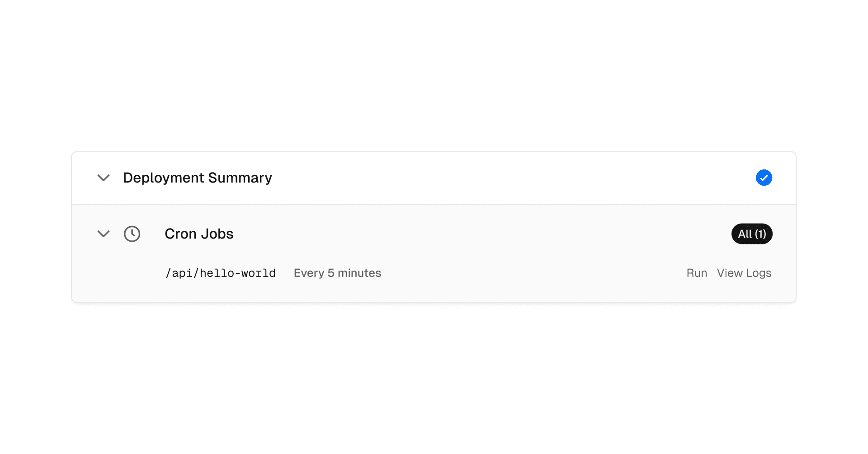Toggle Deployment Summary using its down arrow
Viewport: 868px width, 454px height.
coord(104,178)
